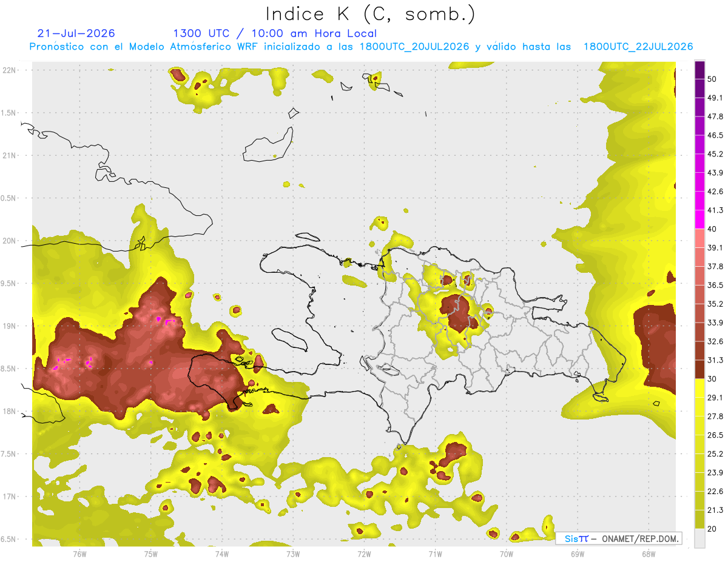Click the longitude axis label "70W"
Screen dimensions: 728x562
click(506, 553)
